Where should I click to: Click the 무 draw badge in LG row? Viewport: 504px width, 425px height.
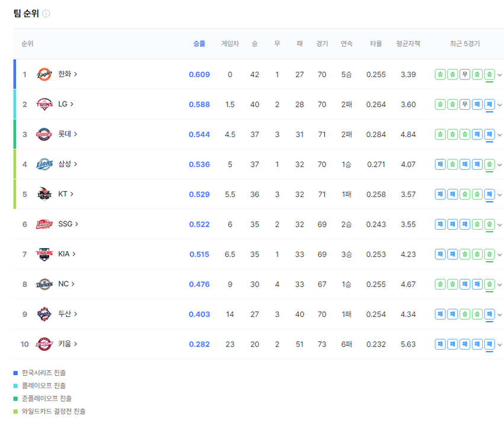coord(464,104)
